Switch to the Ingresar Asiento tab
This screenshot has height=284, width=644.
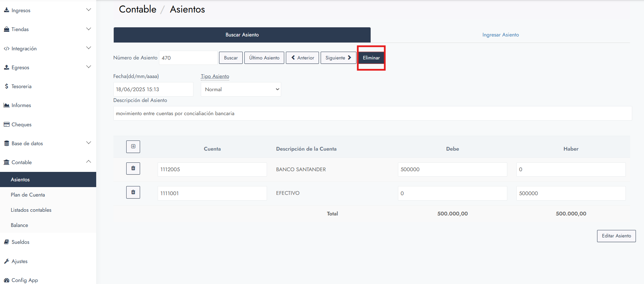click(x=500, y=35)
